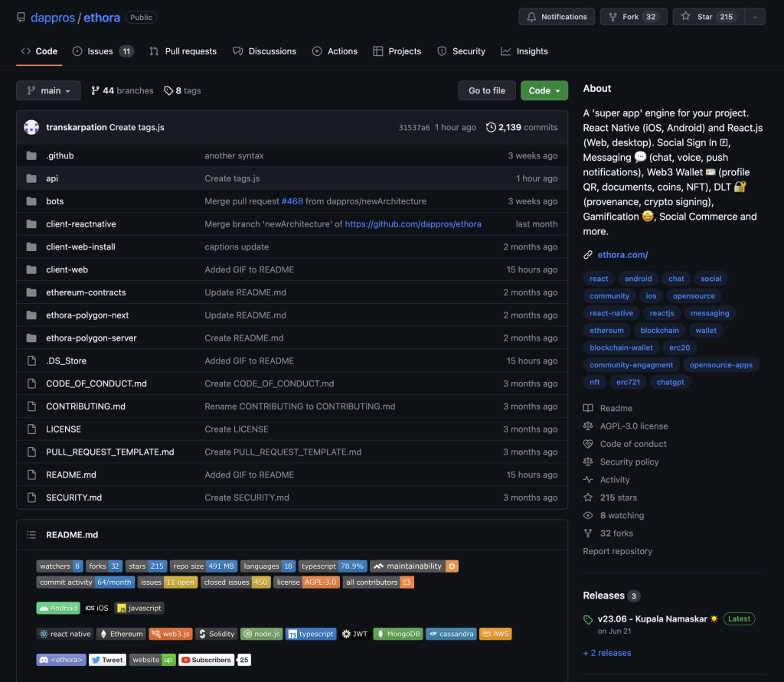Select the react topic tag
Screen dimensions: 784x682
pyautogui.click(x=599, y=279)
